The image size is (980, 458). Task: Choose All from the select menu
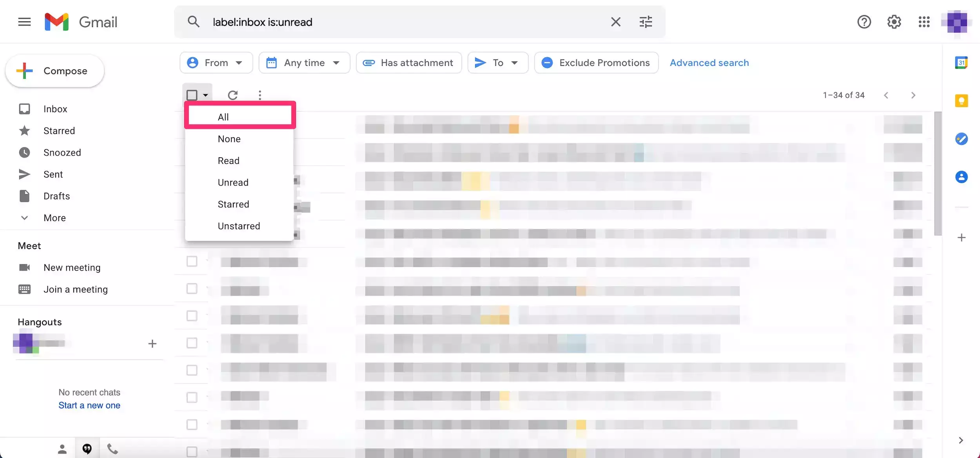240,117
